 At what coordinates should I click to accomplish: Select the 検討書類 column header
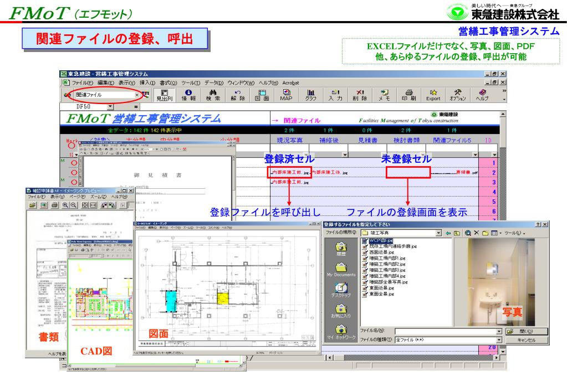tap(406, 140)
